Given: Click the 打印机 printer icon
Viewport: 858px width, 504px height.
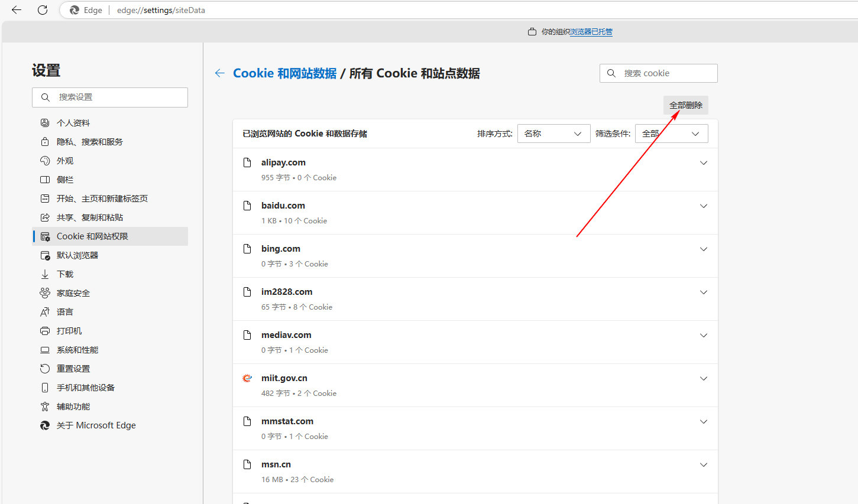Looking at the screenshot, I should pyautogui.click(x=45, y=331).
